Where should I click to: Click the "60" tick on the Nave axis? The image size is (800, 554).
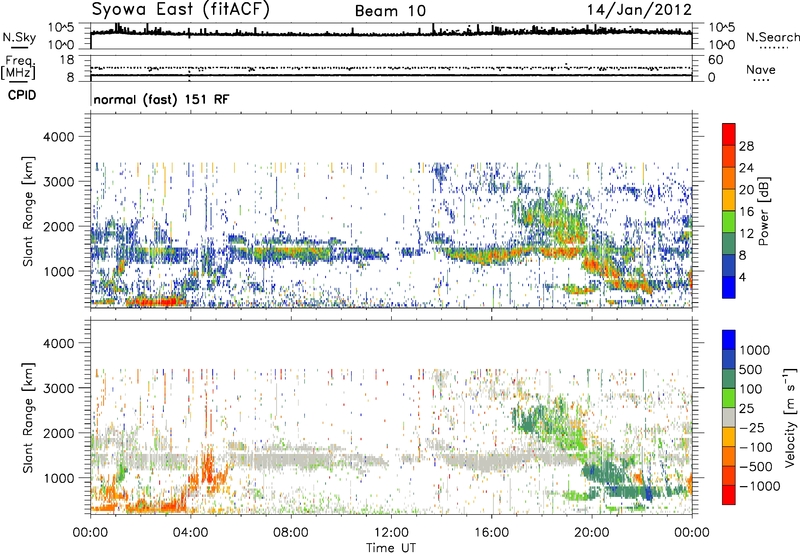click(716, 60)
